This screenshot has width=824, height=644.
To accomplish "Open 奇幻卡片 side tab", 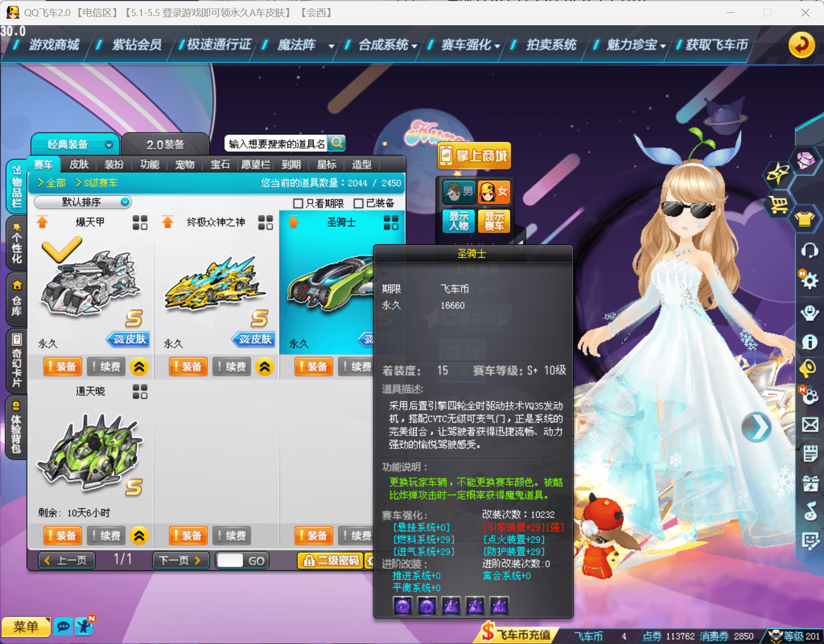I will pos(17,360).
